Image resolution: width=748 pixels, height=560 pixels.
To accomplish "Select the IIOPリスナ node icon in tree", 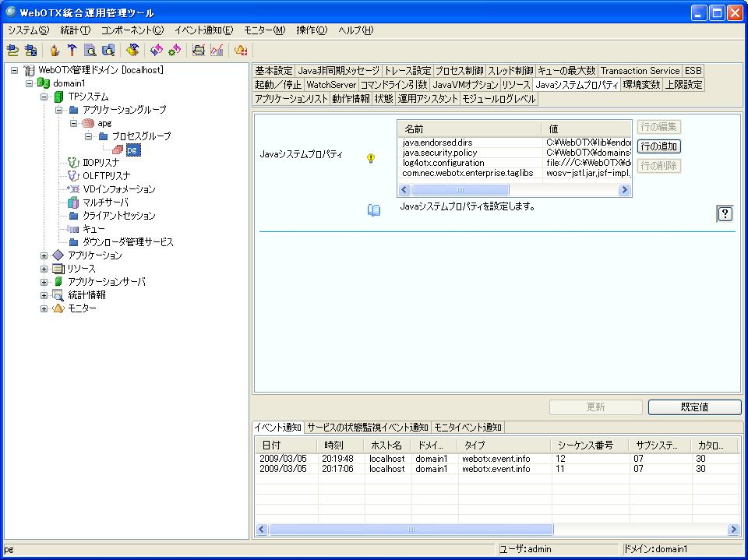I will pyautogui.click(x=73, y=162).
